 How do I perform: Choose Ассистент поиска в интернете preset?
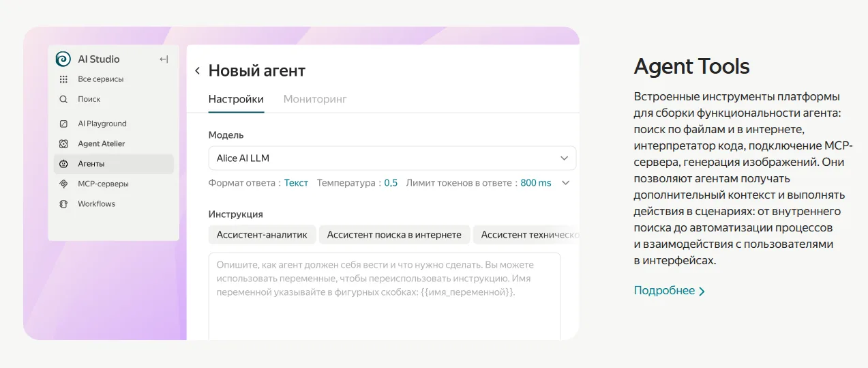pos(394,235)
